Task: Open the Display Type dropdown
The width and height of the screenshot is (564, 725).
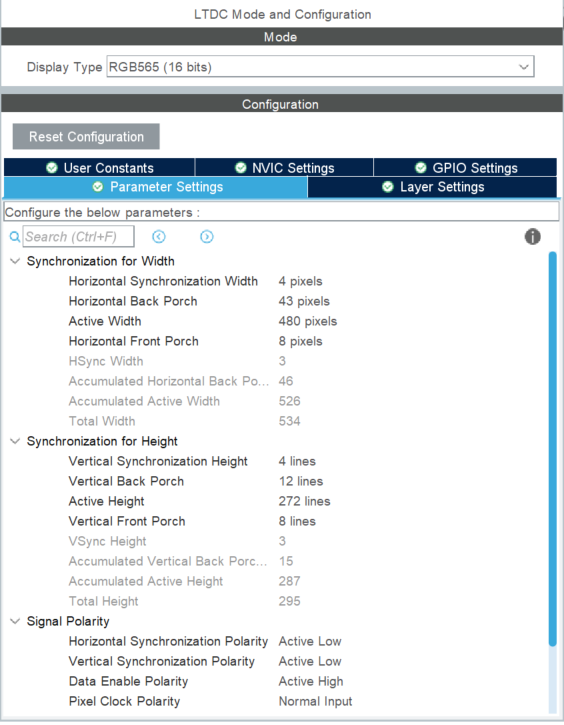Action: click(320, 67)
